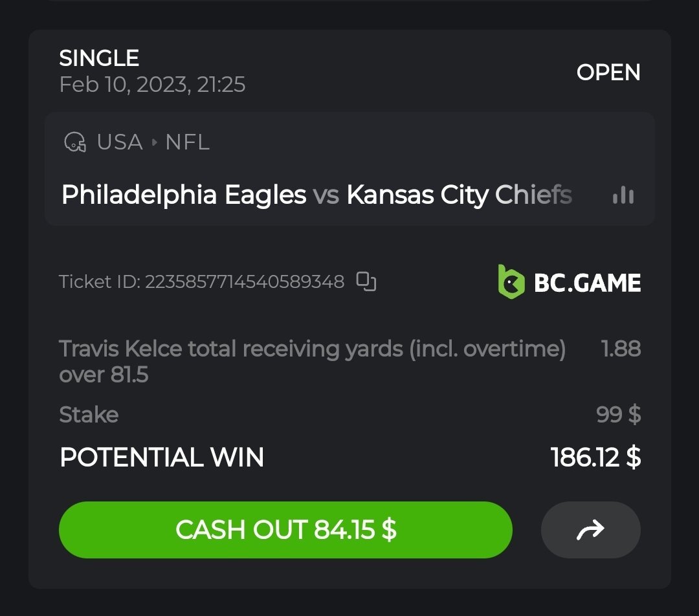
Task: Click the American football helmet icon
Action: [75, 142]
